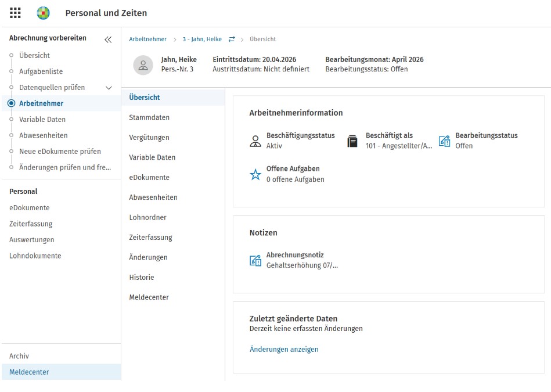
Task: Open Neue eDokumente prüfen step
Action: tap(60, 152)
